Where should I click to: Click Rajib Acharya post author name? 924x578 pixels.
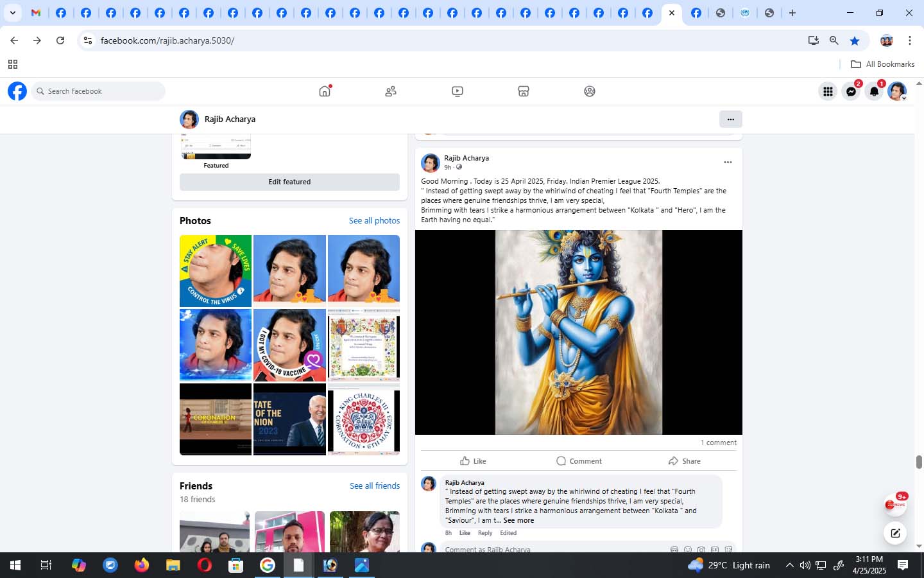point(466,158)
